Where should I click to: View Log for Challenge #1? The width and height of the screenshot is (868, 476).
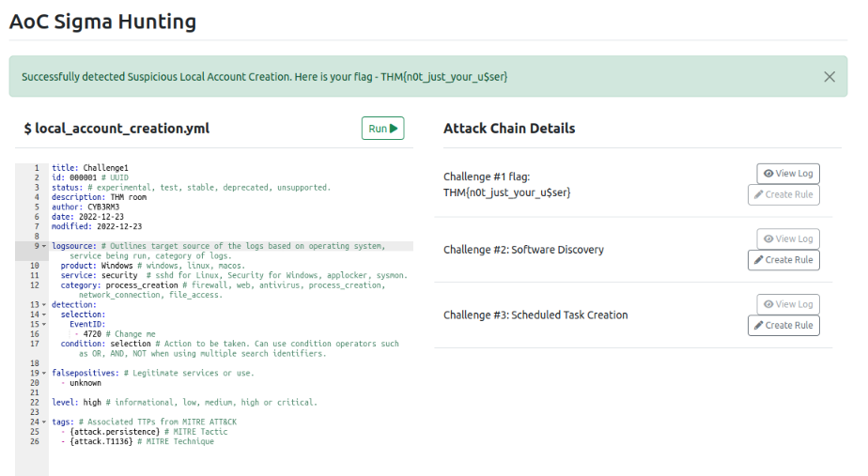pyautogui.click(x=788, y=174)
